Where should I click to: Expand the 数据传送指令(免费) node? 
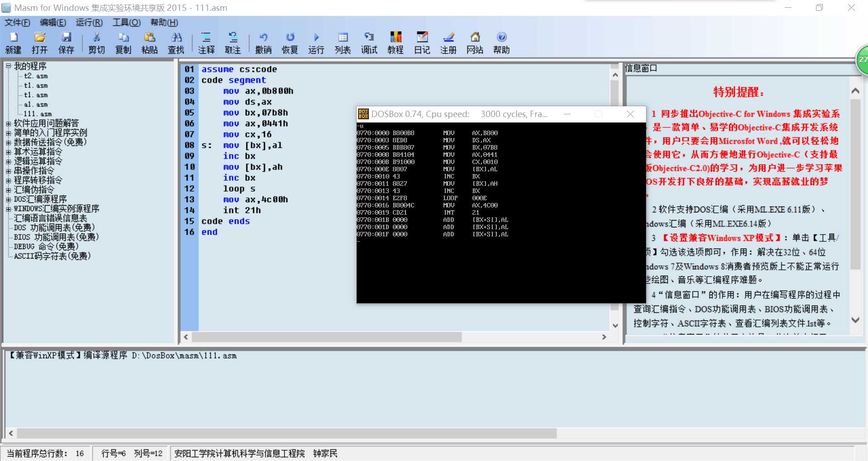8,142
